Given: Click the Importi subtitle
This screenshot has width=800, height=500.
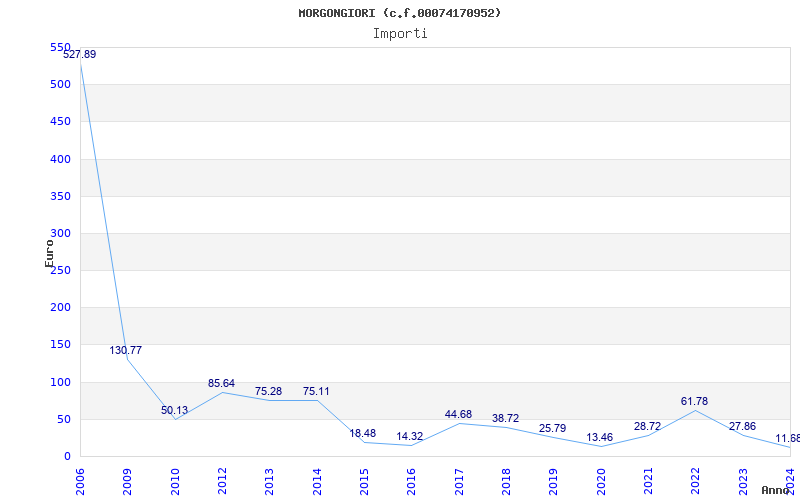Looking at the screenshot, I should tap(400, 34).
